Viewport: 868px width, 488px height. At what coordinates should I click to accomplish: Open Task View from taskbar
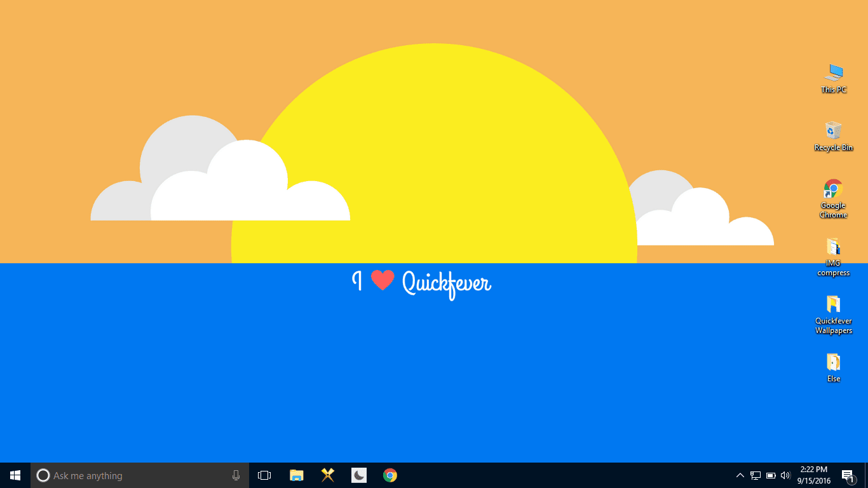pos(264,475)
